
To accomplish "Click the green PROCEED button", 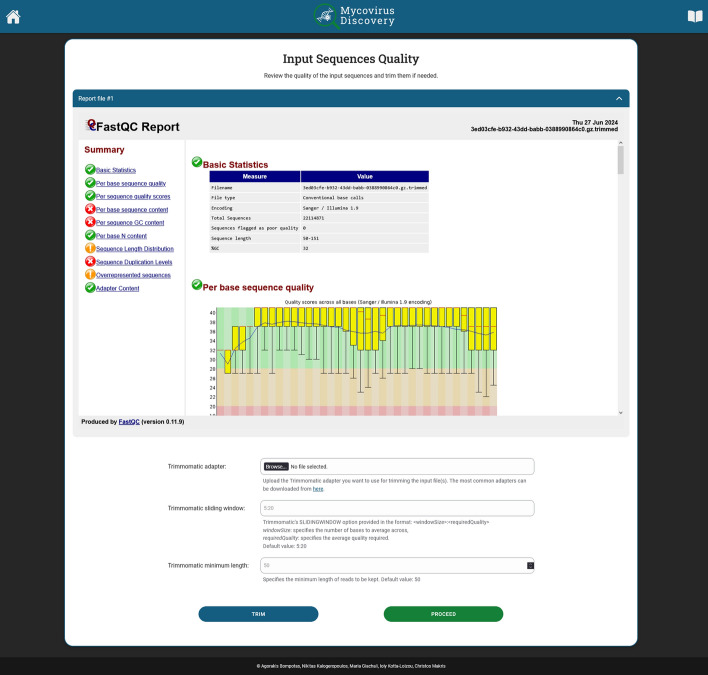I will [443, 614].
